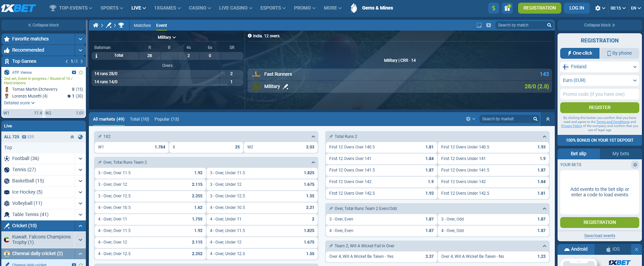Viewport: 644px width, 266px height.
Task: Expand Favorite matches block
Action: pos(80,39)
